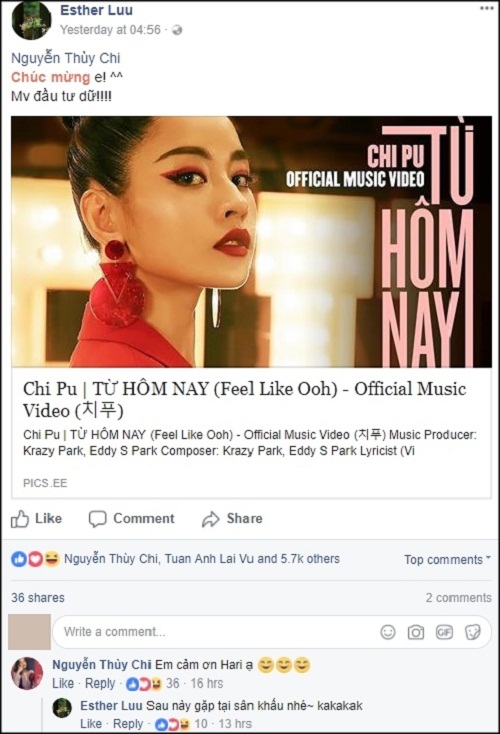Open the emoji picker in comment box
The width and height of the screenshot is (500, 734).
tap(388, 632)
